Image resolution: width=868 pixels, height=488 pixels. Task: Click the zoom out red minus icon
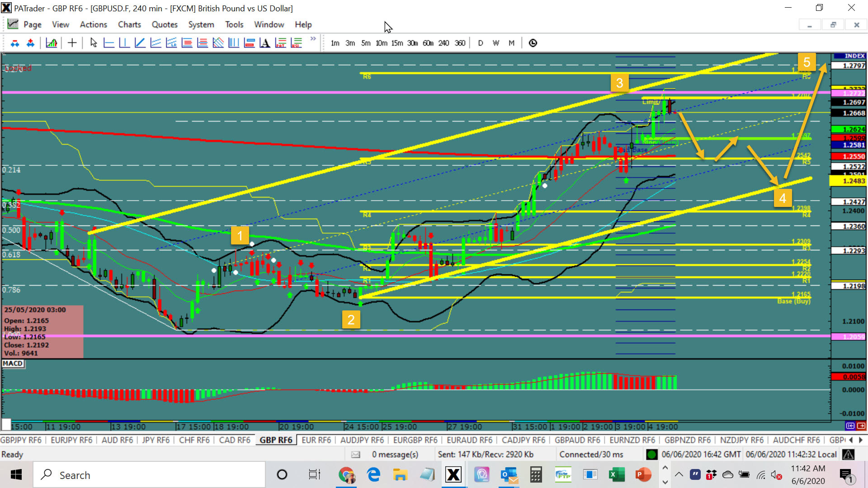point(15,43)
